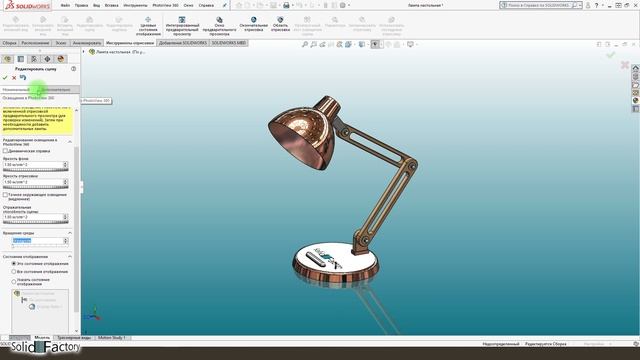Adjust the rendering brightness stepper arrows
640x360 pixels.
(65, 182)
